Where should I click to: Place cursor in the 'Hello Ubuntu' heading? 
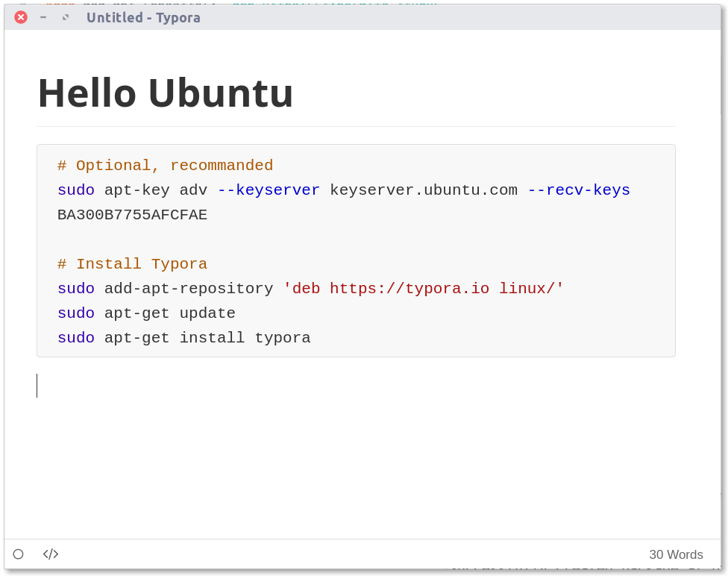point(166,93)
